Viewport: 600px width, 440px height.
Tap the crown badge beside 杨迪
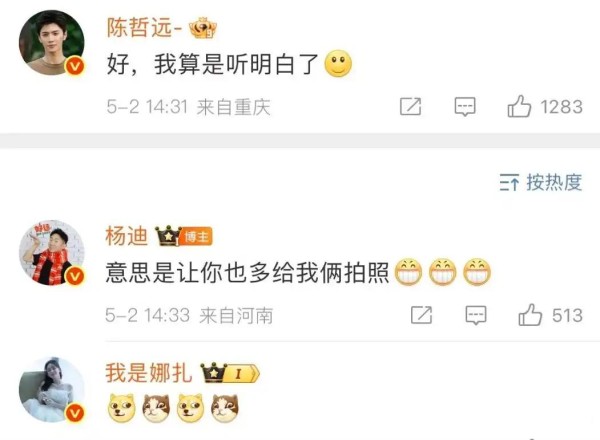point(168,236)
